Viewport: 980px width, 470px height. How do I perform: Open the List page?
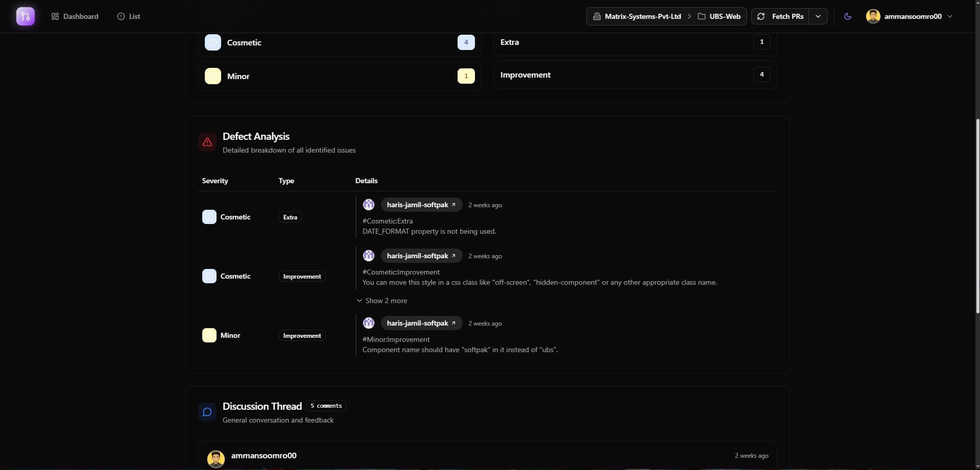point(129,16)
